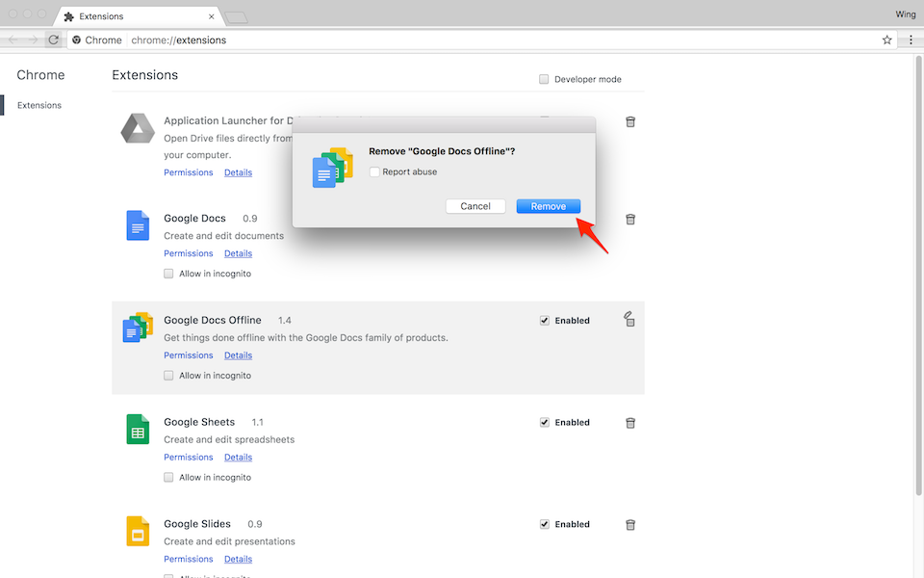Screen dimensions: 924x578
Task: Delete the Application Launcher extension via trash icon
Action: [x=629, y=122]
